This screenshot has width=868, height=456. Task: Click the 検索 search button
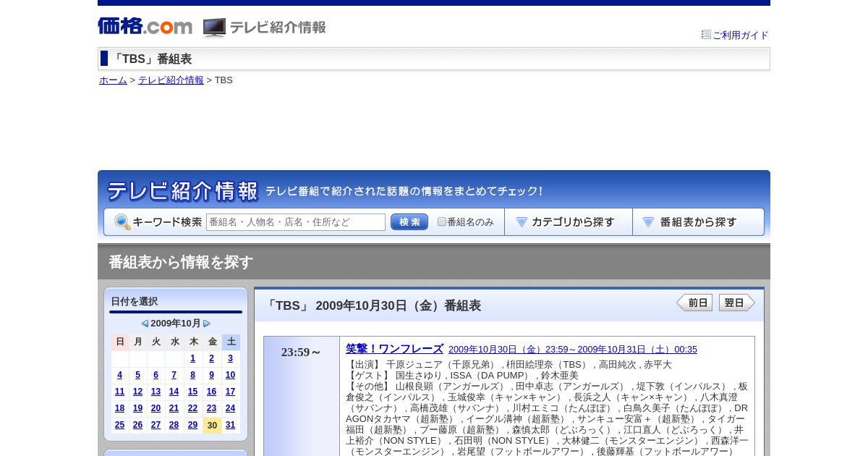pyautogui.click(x=409, y=222)
